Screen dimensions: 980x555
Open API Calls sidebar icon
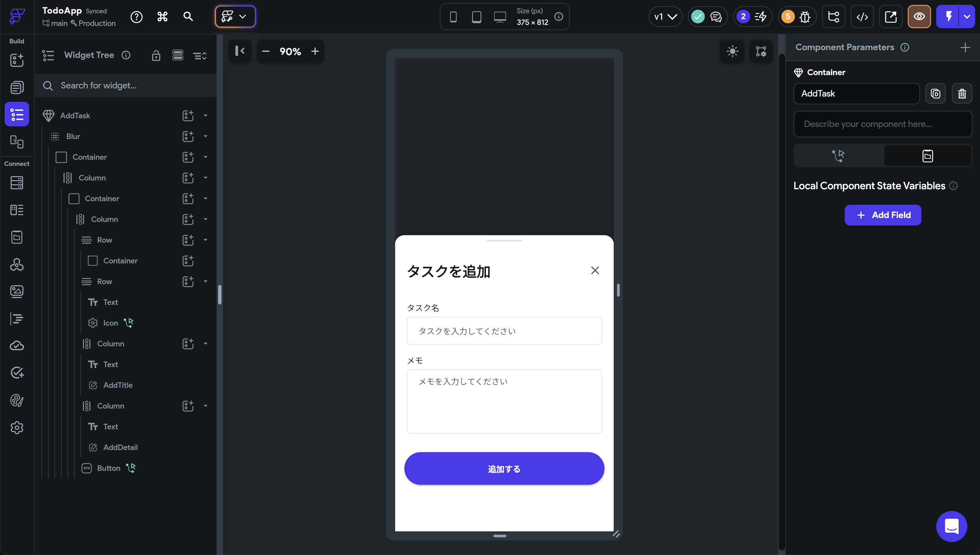[x=17, y=264]
